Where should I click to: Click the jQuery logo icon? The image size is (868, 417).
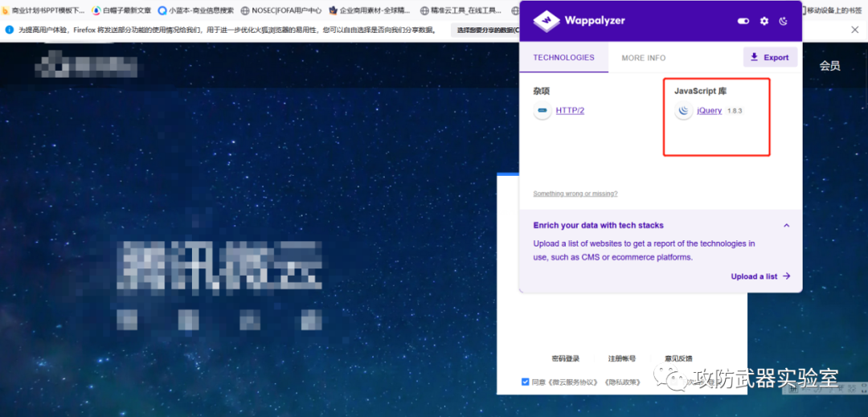click(684, 111)
